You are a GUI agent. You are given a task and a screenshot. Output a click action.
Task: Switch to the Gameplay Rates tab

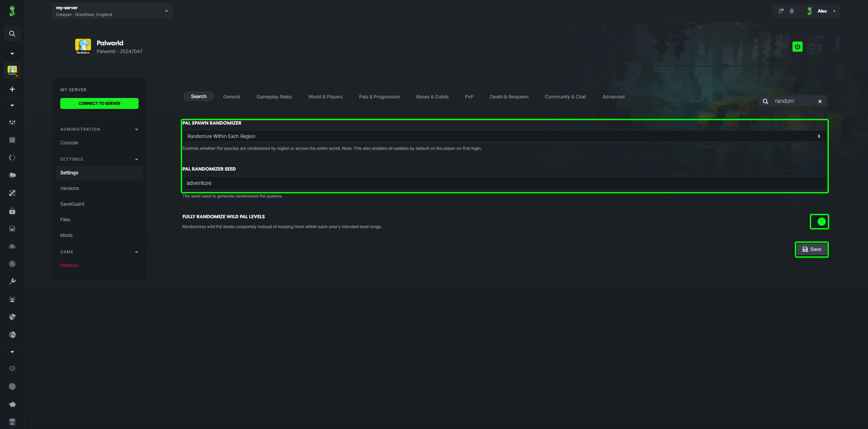(x=274, y=97)
